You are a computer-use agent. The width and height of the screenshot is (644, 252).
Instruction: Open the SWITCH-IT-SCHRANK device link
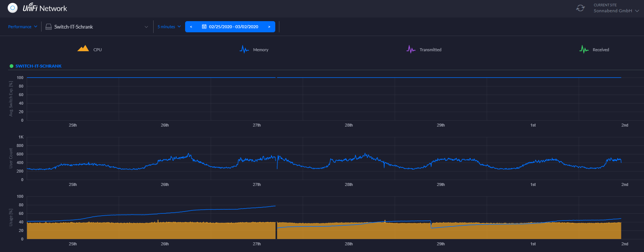(x=38, y=66)
